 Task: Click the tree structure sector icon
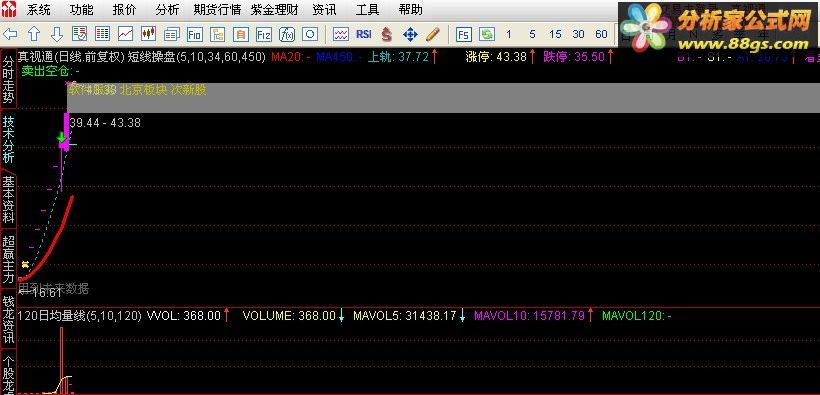pos(218,35)
